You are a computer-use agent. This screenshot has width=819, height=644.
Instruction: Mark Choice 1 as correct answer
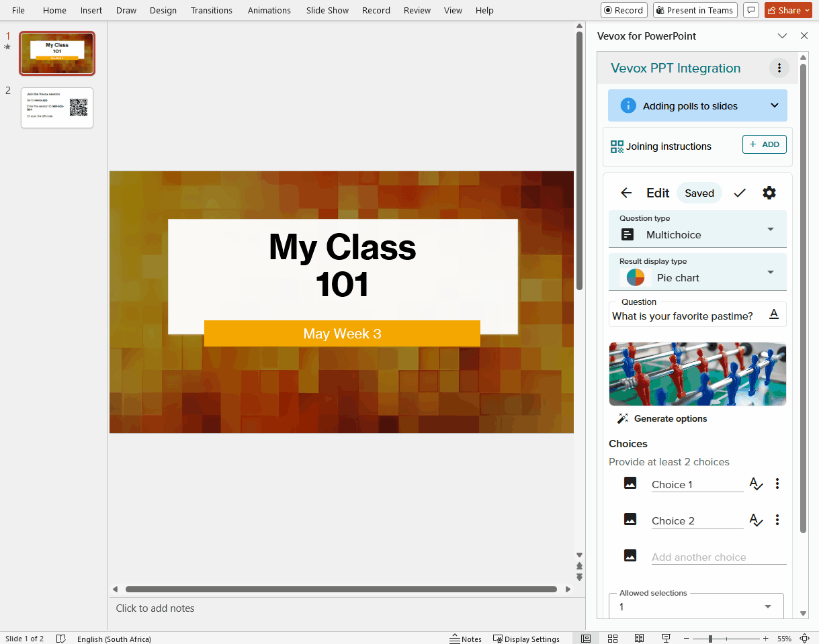pos(756,484)
